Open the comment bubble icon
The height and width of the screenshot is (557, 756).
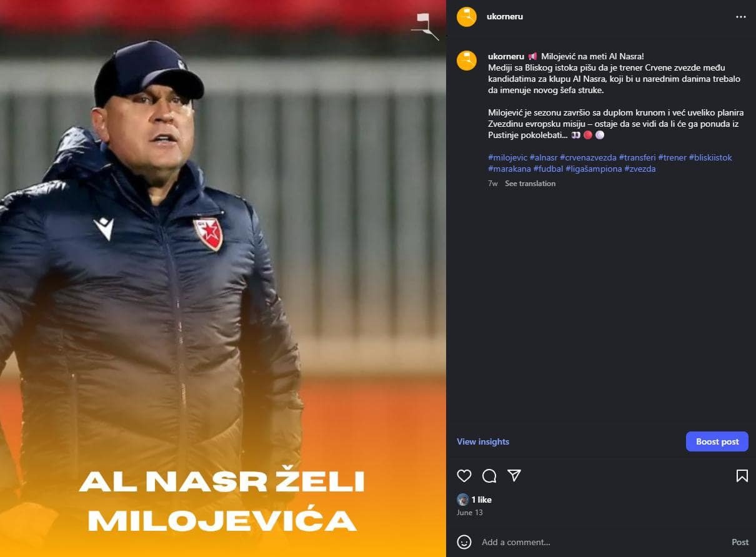489,476
